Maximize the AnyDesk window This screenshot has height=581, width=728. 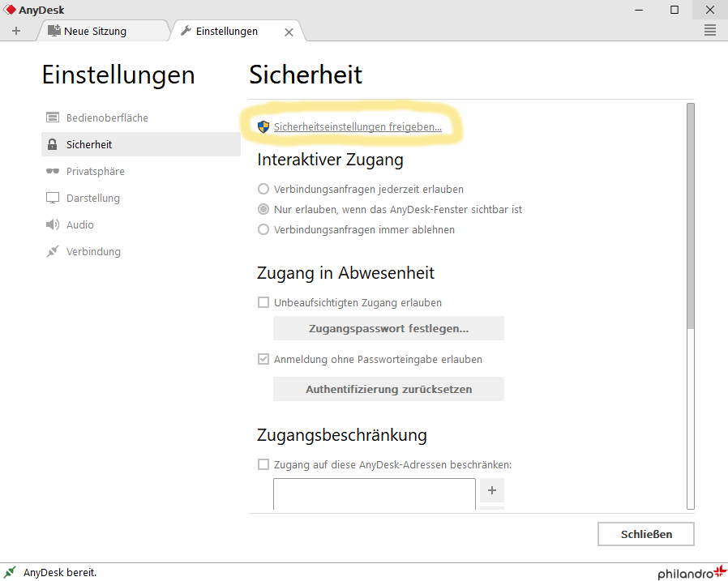(674, 10)
